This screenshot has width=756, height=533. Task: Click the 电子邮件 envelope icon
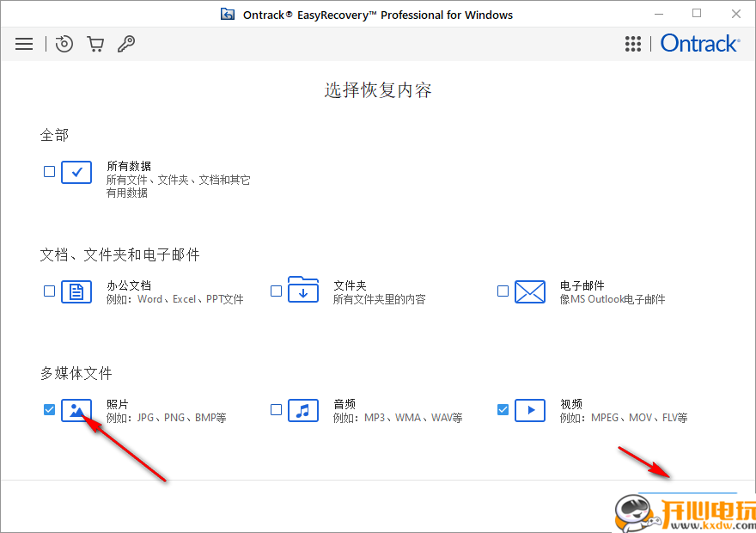pos(530,291)
